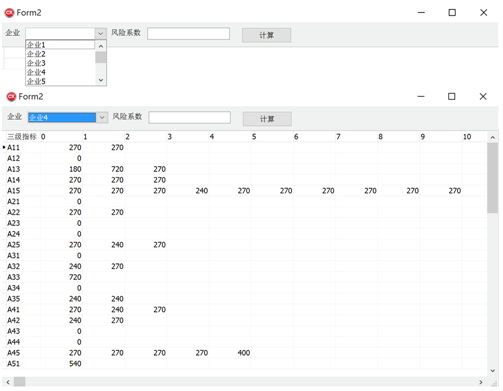This screenshot has width=503, height=391.
Task: Click grid horizontal scrollbar left arrow
Action: (x=8, y=382)
